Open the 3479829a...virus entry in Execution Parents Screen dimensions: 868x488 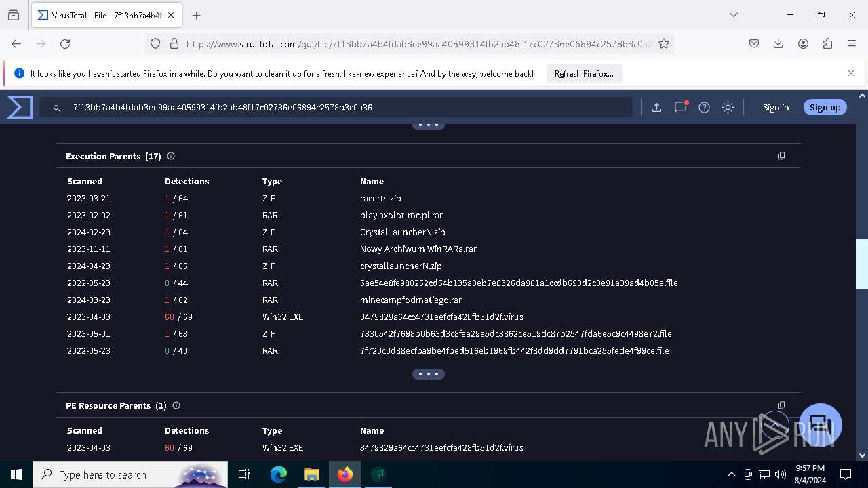pos(441,317)
